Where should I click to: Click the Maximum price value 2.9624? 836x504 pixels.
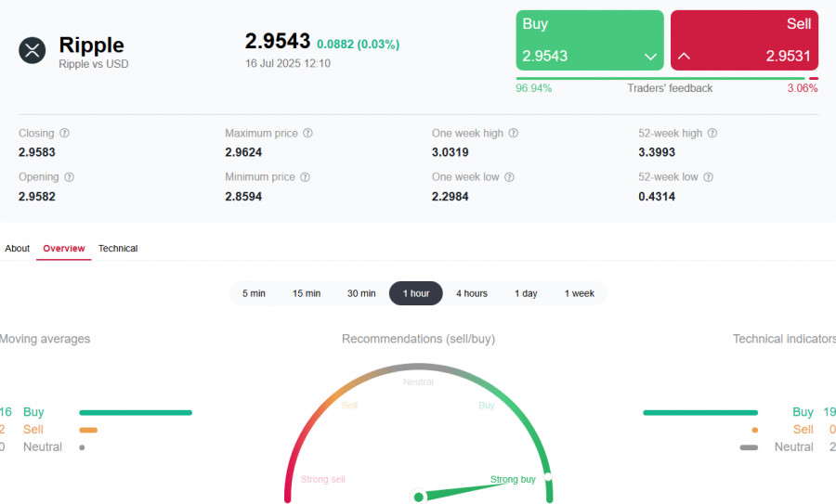click(x=243, y=152)
